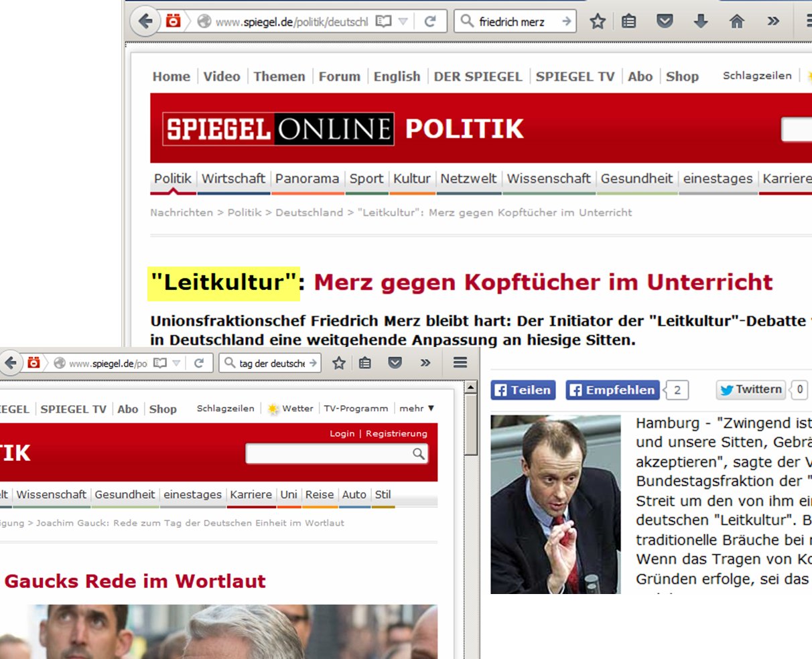Open Gauck speech article photo
Viewport: 812px width, 659px height.
(x=218, y=632)
